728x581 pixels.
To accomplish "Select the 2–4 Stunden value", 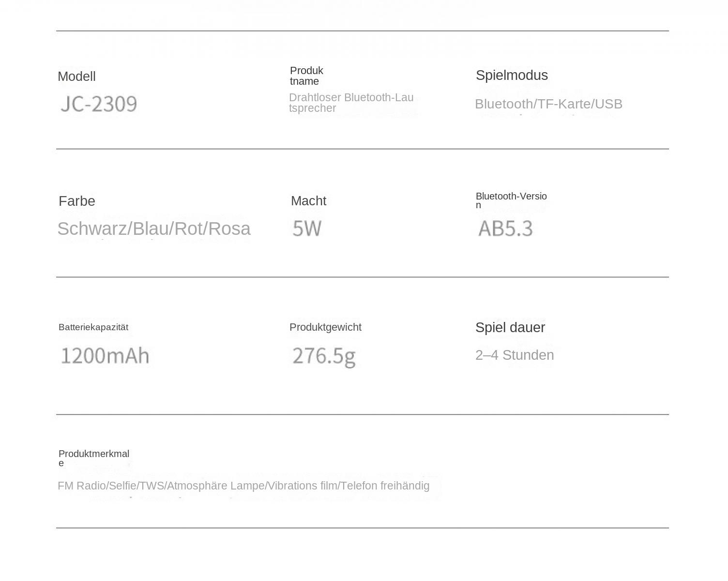I will 515,355.
